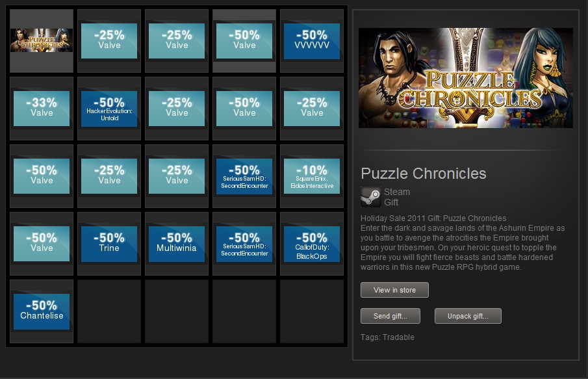The height and width of the screenshot is (379, 588).
Task: Select the -50% Hacker Evolution: Untold coupon
Action: (x=109, y=108)
